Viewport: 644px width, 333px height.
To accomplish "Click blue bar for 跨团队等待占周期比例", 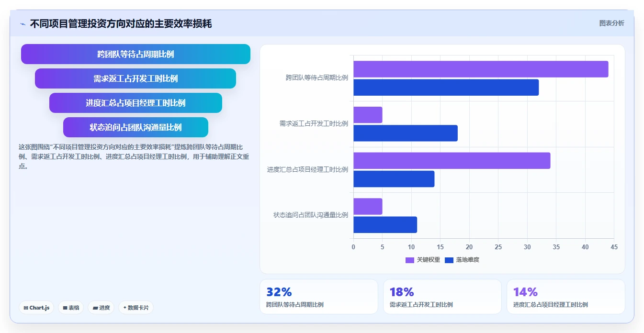I will 446,88.
